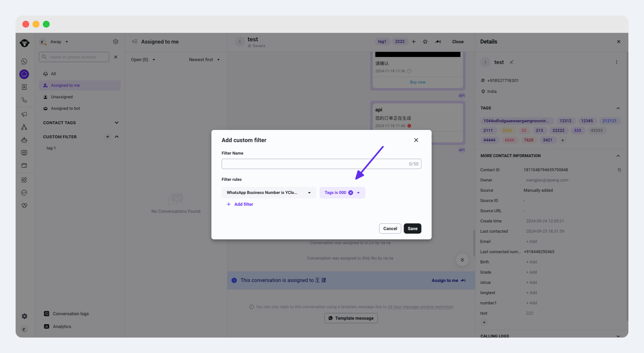
Task: Open the broadcast megaphone sidebar icon
Action: point(24,114)
